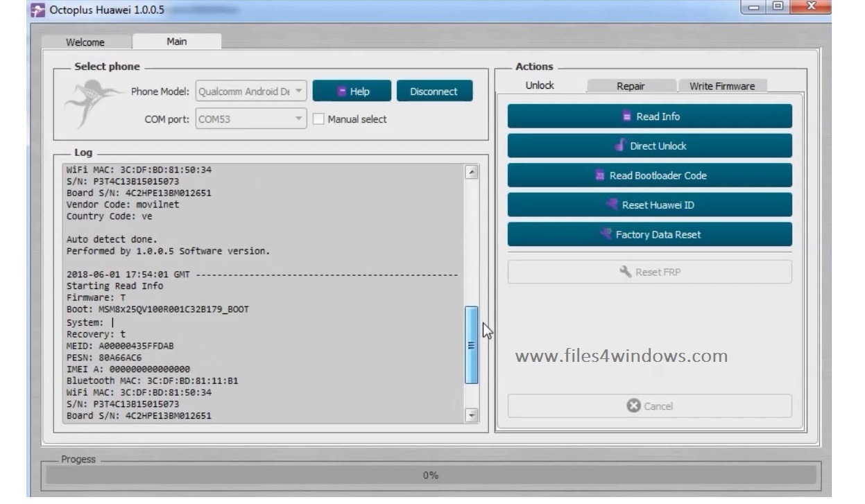The image size is (865, 504).
Task: Open the Unlock actions tab
Action: tap(540, 85)
